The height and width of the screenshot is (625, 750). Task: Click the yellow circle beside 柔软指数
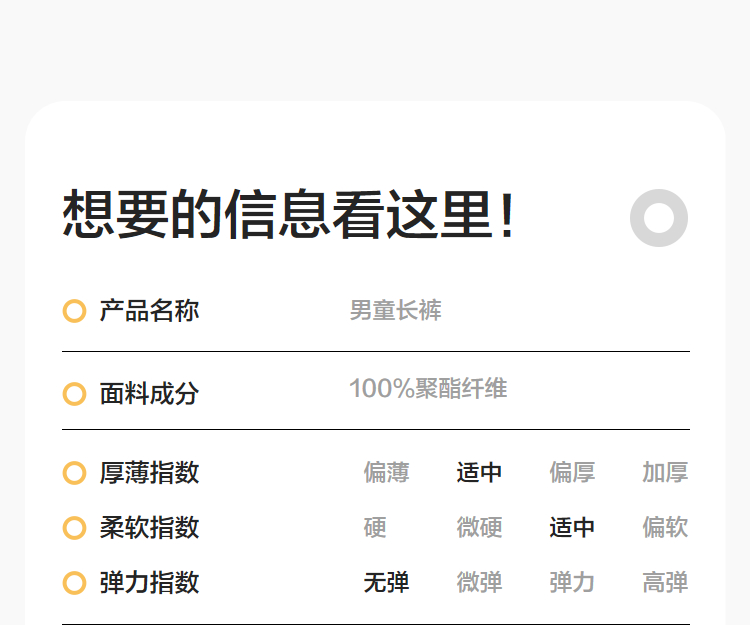coord(74,527)
